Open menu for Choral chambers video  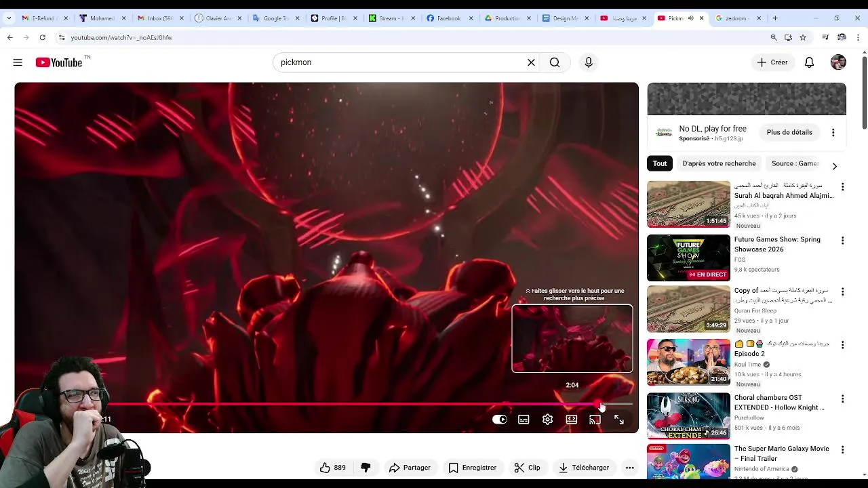[x=843, y=399]
